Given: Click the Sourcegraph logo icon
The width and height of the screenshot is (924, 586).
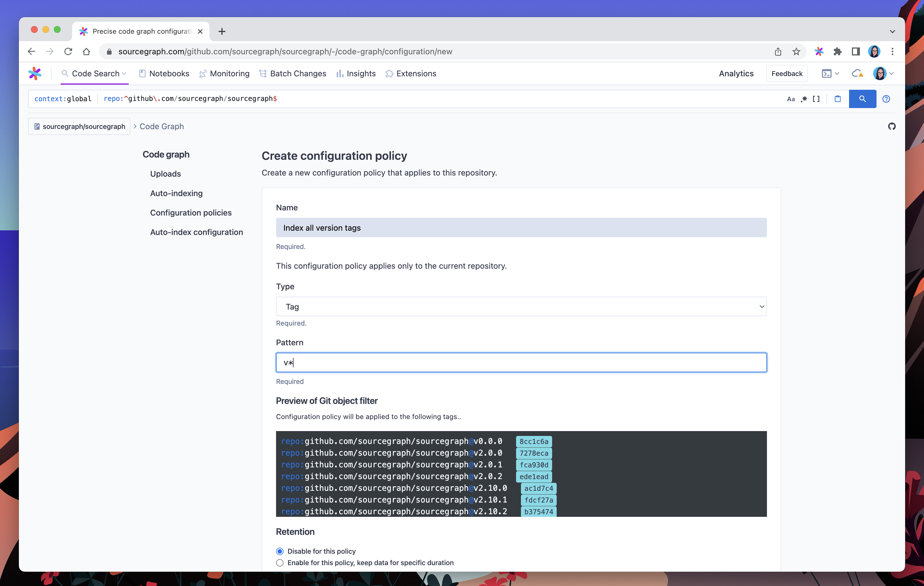Looking at the screenshot, I should (35, 73).
